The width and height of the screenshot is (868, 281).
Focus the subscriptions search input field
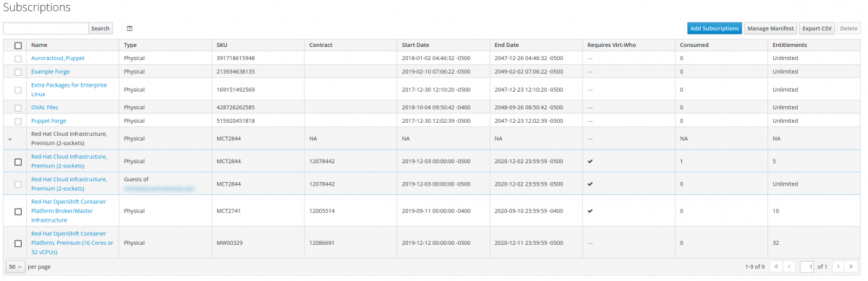46,28
